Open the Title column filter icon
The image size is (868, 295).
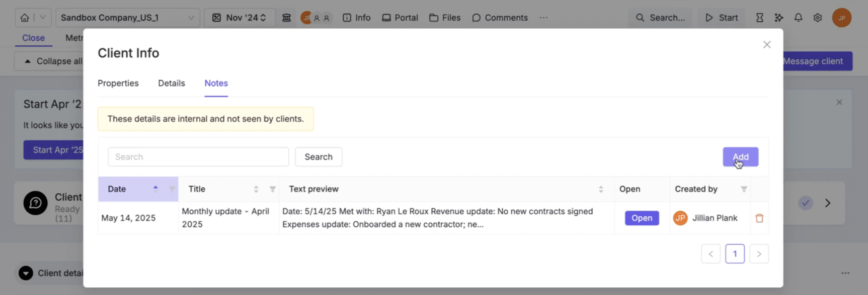tap(273, 189)
